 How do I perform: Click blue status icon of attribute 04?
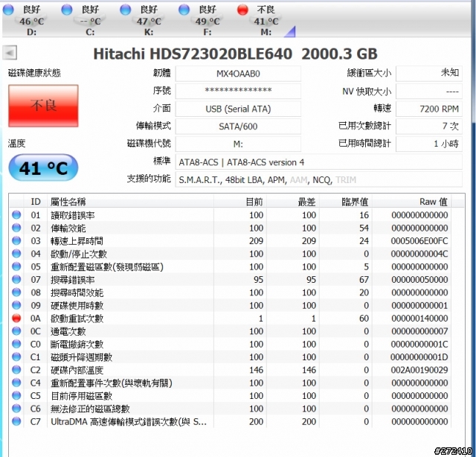[x=16, y=254]
